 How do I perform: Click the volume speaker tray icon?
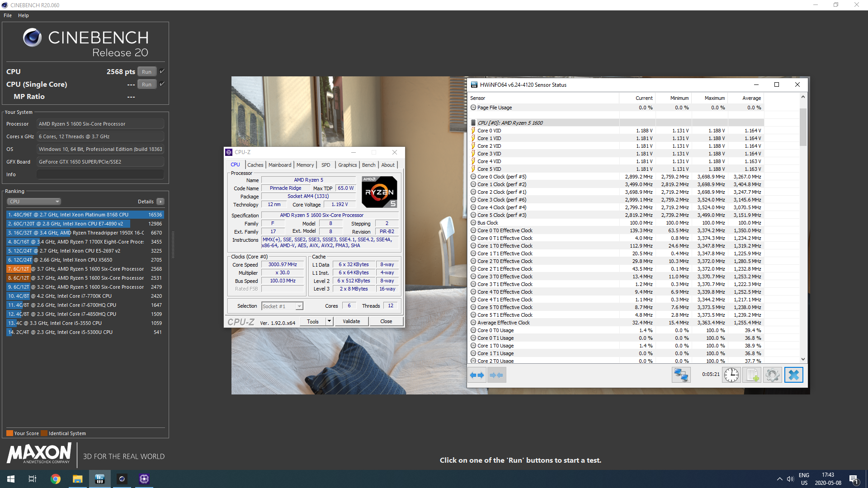tap(790, 479)
